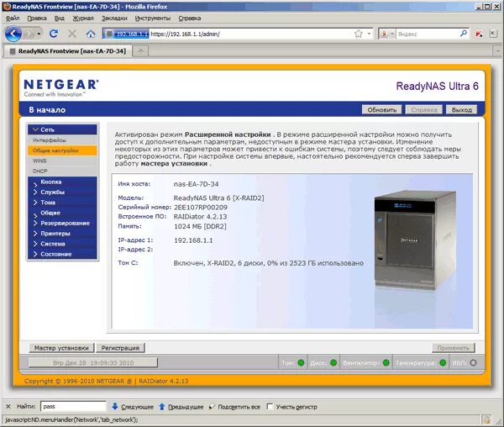
Task: Click the K toolbar icon
Action: (x=493, y=34)
